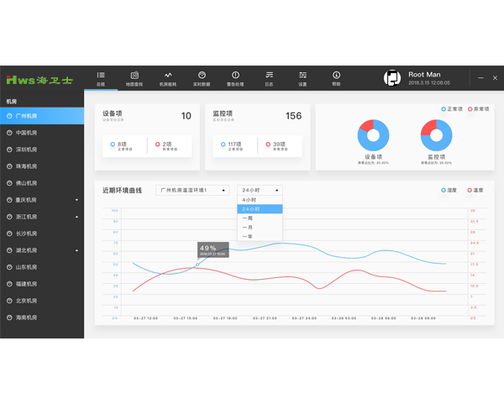Click the icon beside 山东机房

click(x=9, y=267)
